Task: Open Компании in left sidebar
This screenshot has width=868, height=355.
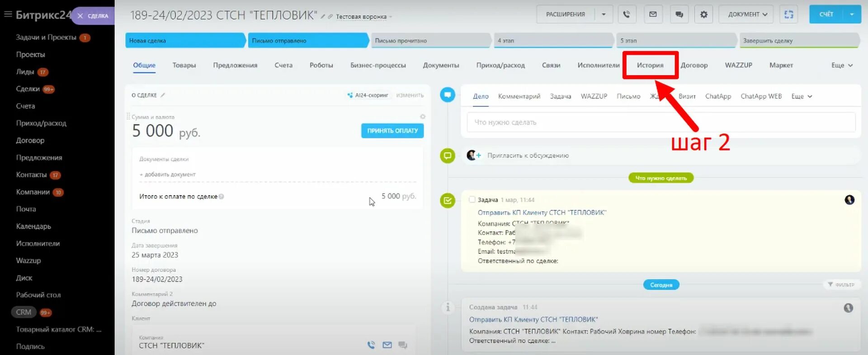Action: (33, 192)
